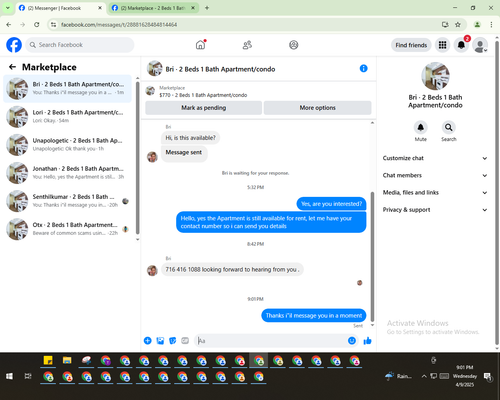Click the listing thumbnail in right panel
Image resolution: width=500 pixels, height=400 pixels.
[x=435, y=76]
